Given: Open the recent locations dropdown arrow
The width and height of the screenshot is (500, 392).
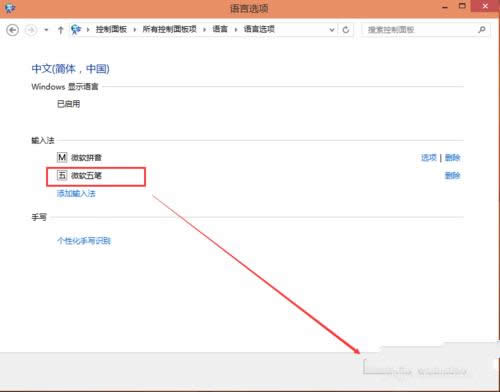Looking at the screenshot, I should click(46, 30).
